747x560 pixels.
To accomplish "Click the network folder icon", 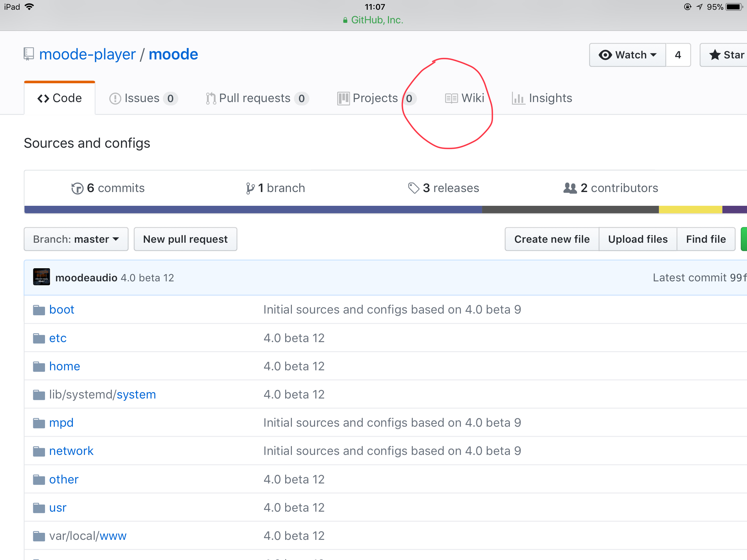I will [39, 452].
